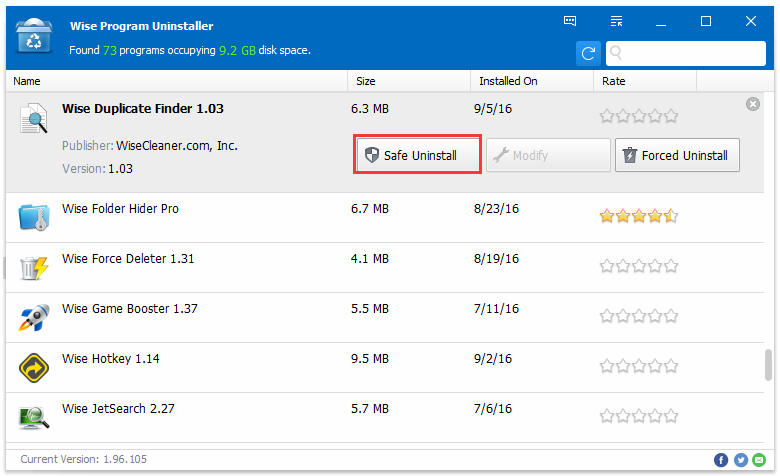Click the Wise Duplicate Finder 1.03 title

(x=143, y=109)
